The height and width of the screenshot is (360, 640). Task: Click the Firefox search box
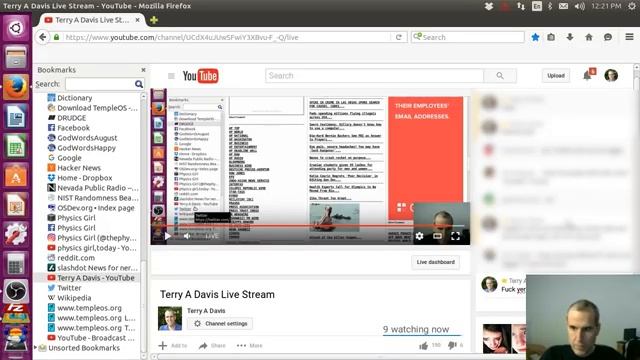[468, 37]
